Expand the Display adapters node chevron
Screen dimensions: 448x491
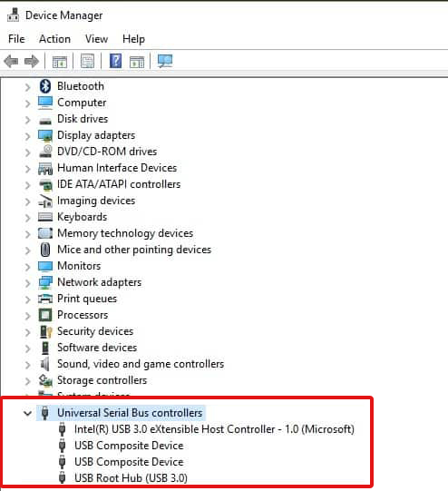(27, 136)
